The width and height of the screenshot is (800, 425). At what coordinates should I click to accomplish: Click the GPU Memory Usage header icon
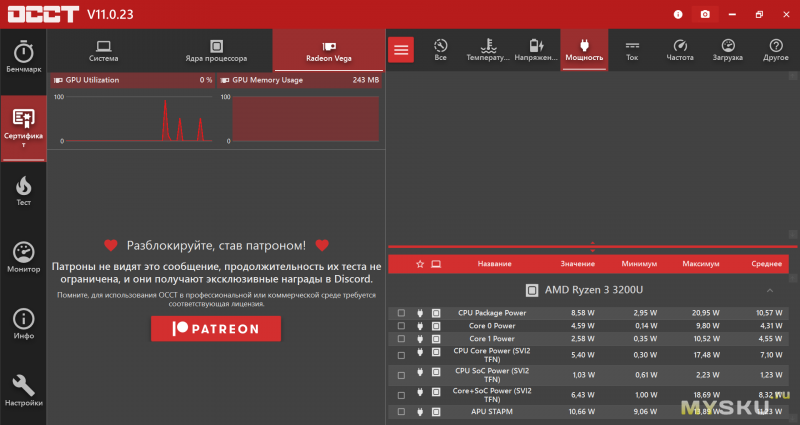(x=224, y=80)
